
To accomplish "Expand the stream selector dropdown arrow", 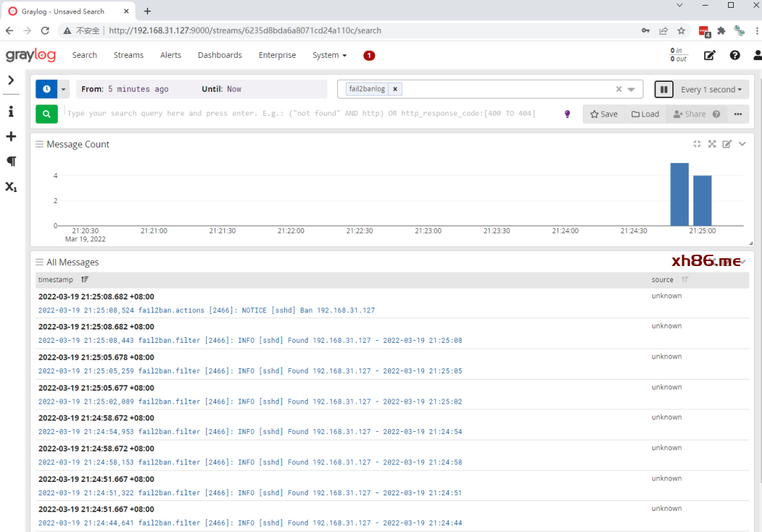I will (x=631, y=90).
